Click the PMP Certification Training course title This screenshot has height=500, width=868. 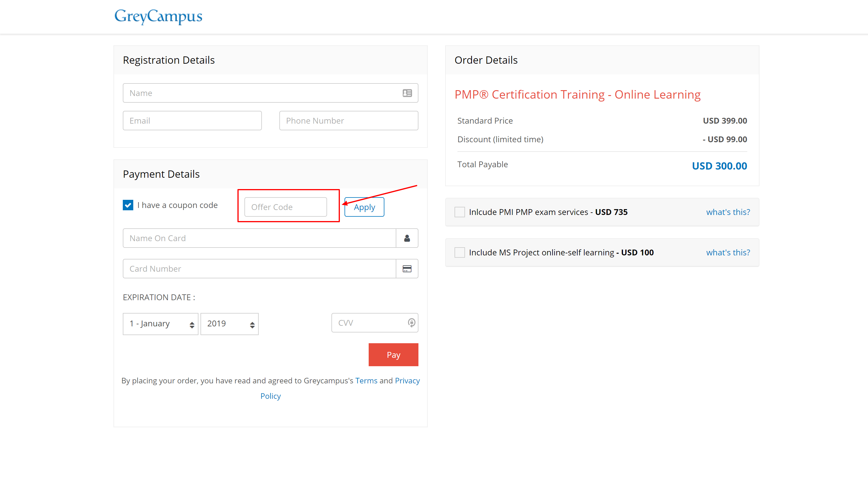(577, 95)
